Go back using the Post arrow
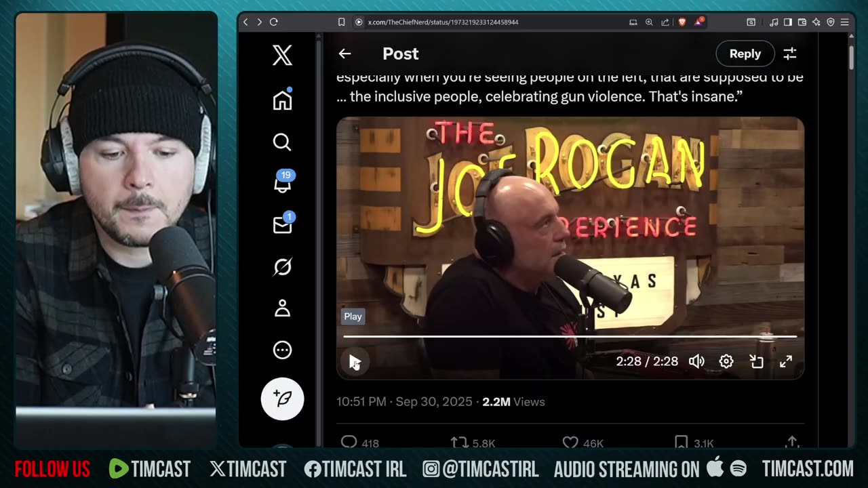The image size is (868, 488). tap(344, 54)
